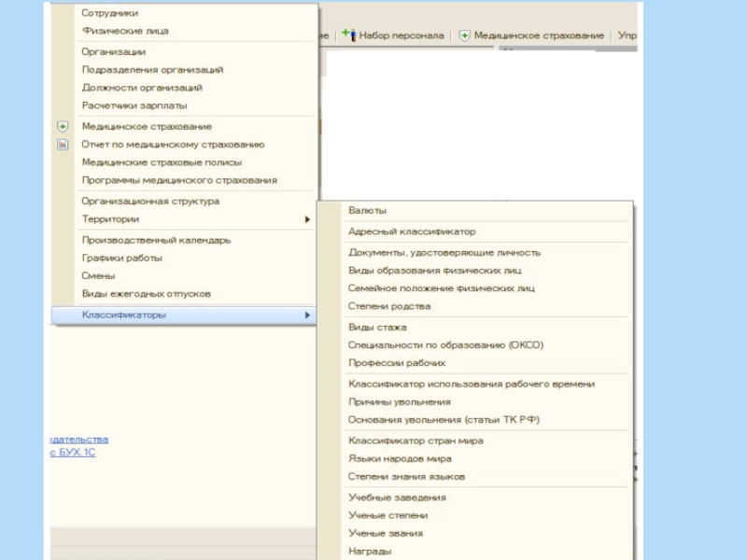Choose Подразделения организаций
This screenshot has height=560, width=747.
tap(152, 70)
